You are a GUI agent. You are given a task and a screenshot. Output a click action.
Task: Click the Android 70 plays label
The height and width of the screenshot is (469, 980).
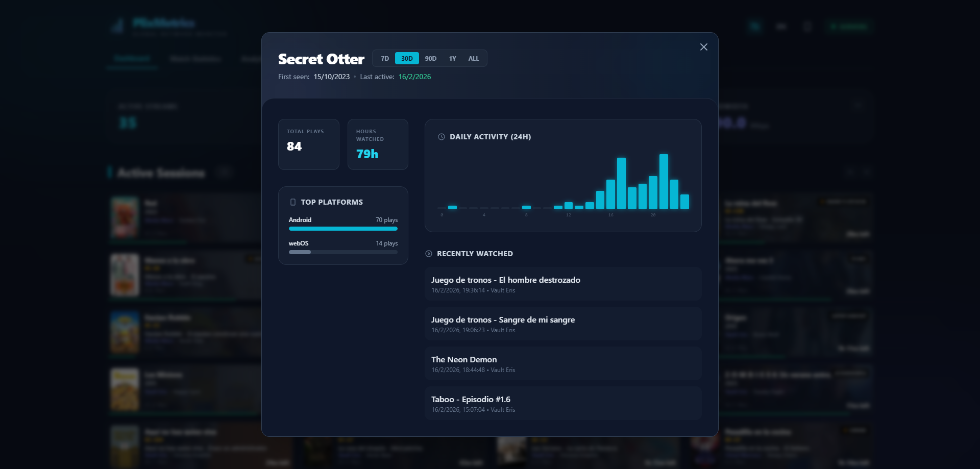pyautogui.click(x=386, y=220)
